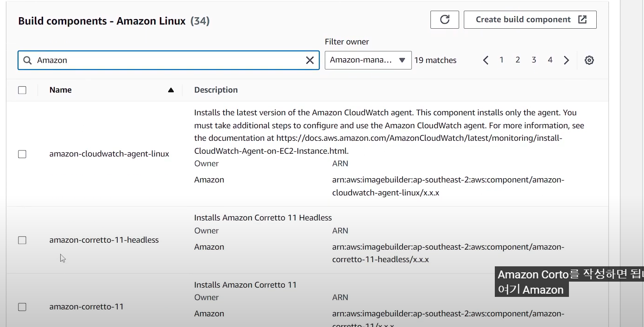Click the '19 matches' count text
The height and width of the screenshot is (327, 644).
(x=436, y=60)
